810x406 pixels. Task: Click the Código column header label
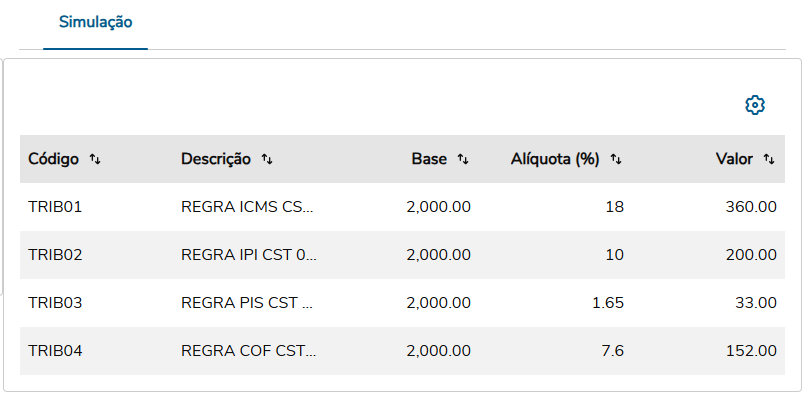(53, 159)
